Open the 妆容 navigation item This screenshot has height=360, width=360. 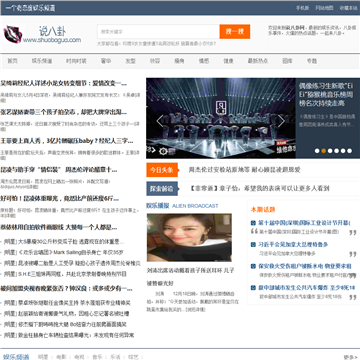[155, 61]
